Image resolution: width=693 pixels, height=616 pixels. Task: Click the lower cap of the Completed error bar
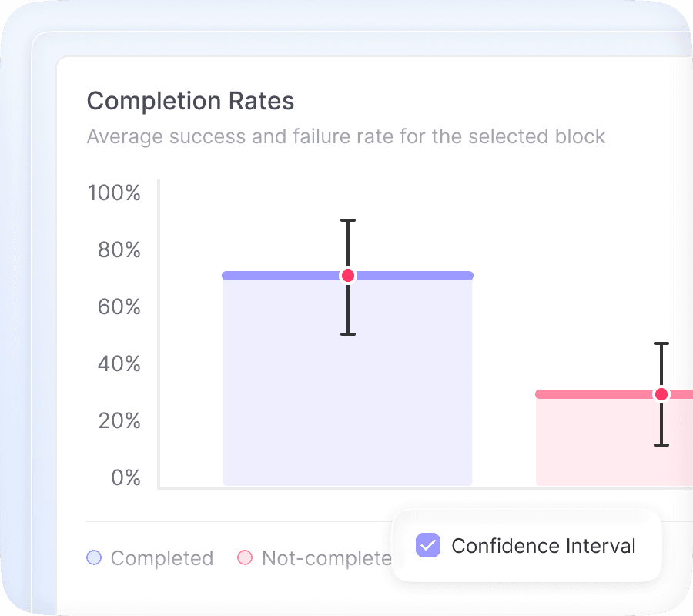(x=348, y=334)
